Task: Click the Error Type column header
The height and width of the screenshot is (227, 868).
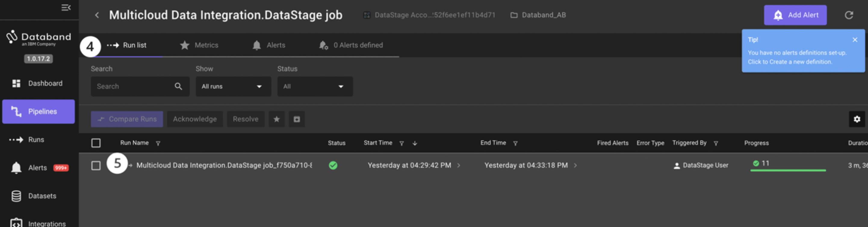Action: tap(650, 143)
